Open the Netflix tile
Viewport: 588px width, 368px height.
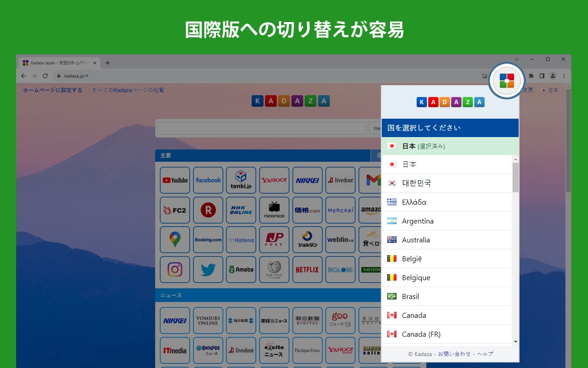[307, 270]
